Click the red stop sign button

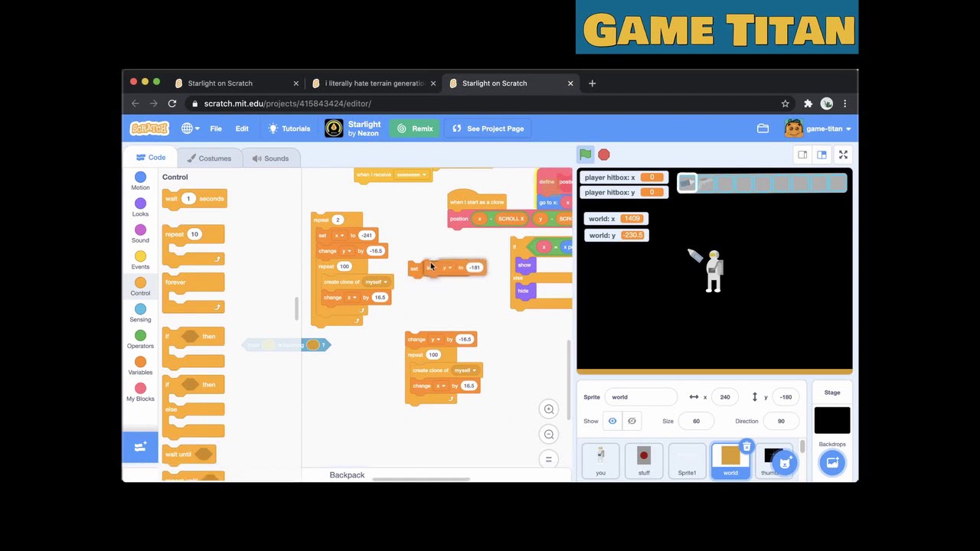(603, 155)
